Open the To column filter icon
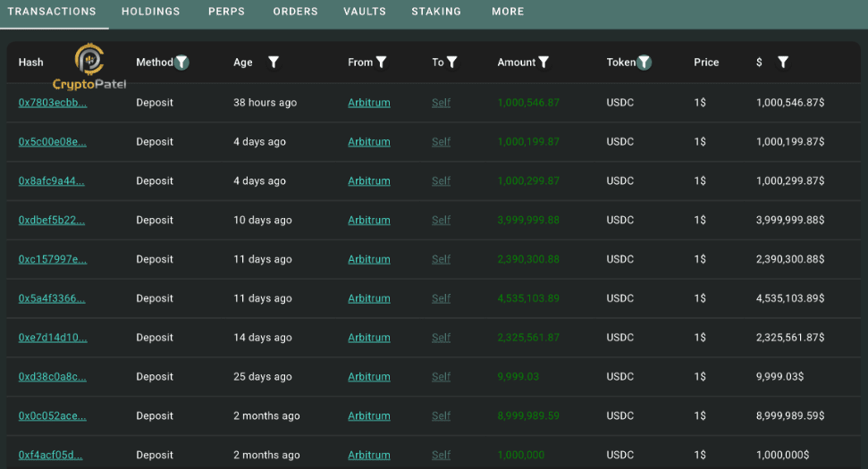The height and width of the screenshot is (469, 868). coord(451,63)
